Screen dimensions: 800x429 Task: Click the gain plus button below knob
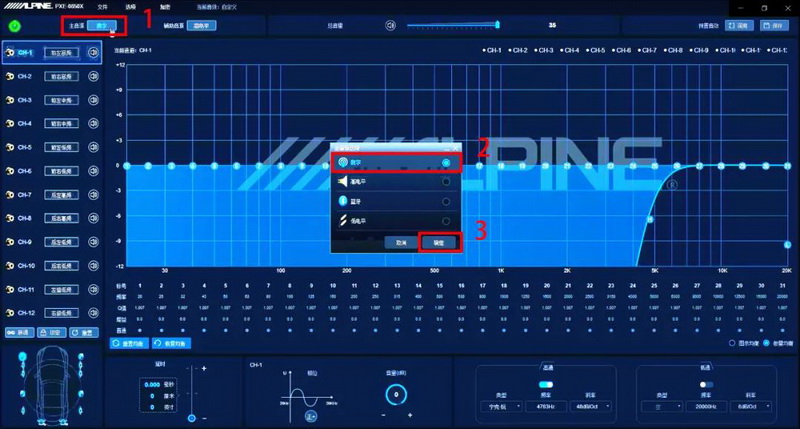pyautogui.click(x=410, y=415)
